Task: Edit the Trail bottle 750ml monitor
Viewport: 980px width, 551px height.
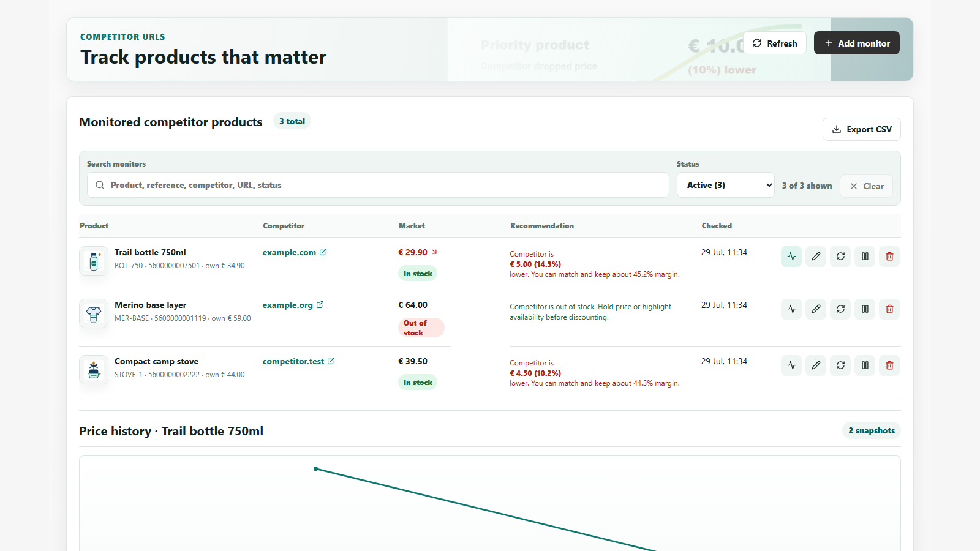Action: [x=816, y=257]
